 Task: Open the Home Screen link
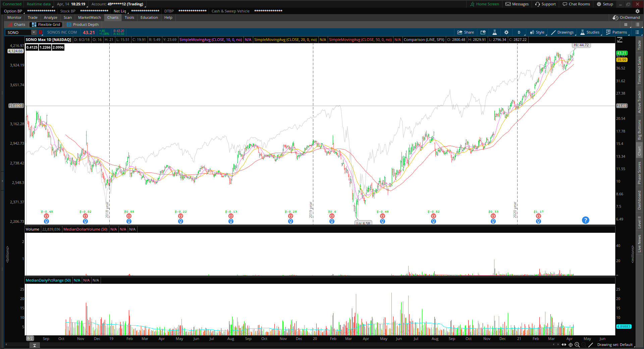[484, 4]
